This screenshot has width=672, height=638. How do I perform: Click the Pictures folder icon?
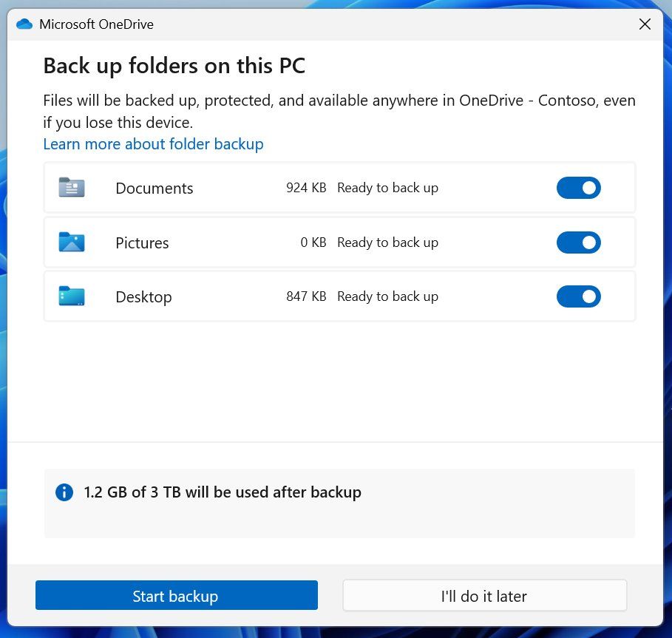[72, 242]
